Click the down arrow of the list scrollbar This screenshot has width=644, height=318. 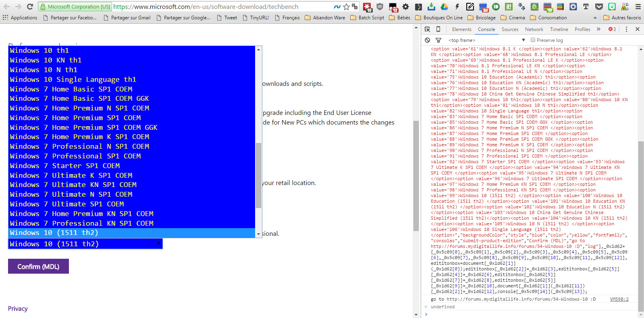(258, 234)
